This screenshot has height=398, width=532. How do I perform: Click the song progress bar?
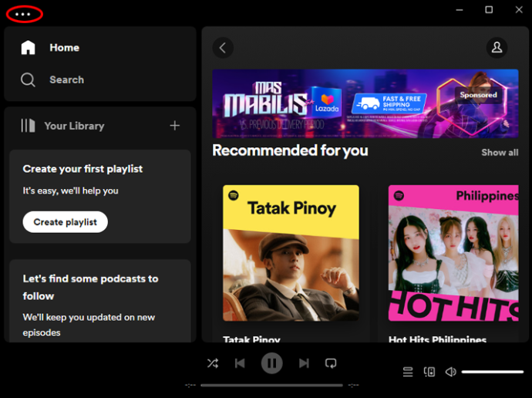(271, 385)
